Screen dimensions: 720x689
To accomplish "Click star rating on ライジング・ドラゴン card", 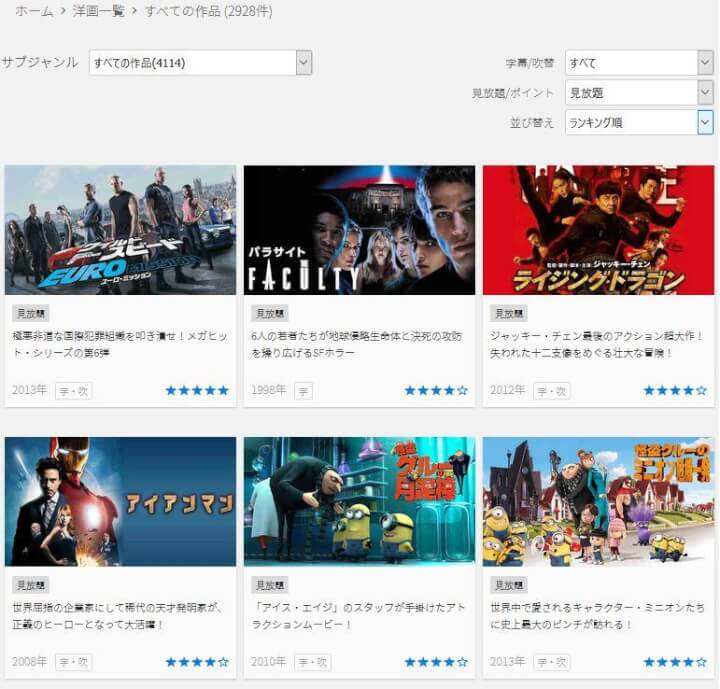I will (675, 390).
